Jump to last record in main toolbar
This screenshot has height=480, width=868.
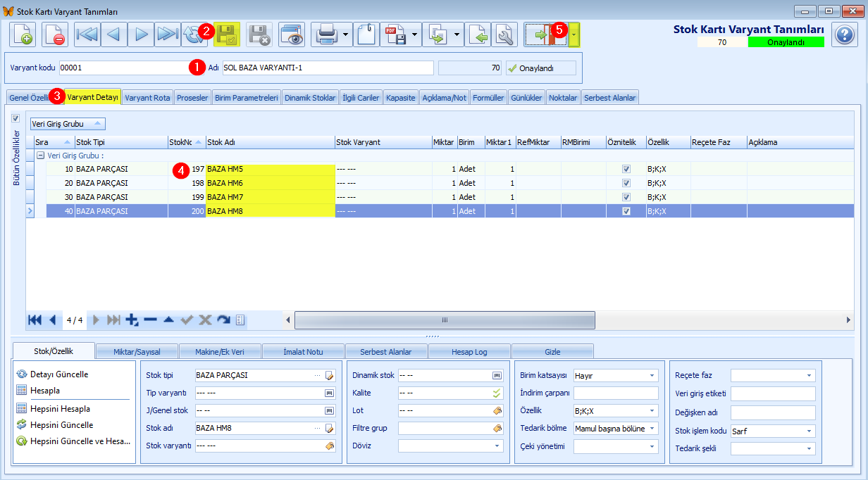(168, 34)
